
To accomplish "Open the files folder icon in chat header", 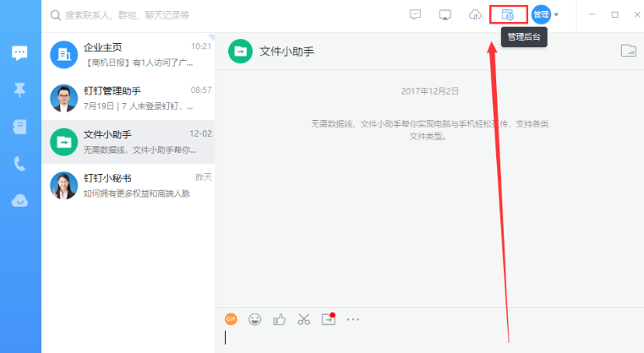I will 629,51.
